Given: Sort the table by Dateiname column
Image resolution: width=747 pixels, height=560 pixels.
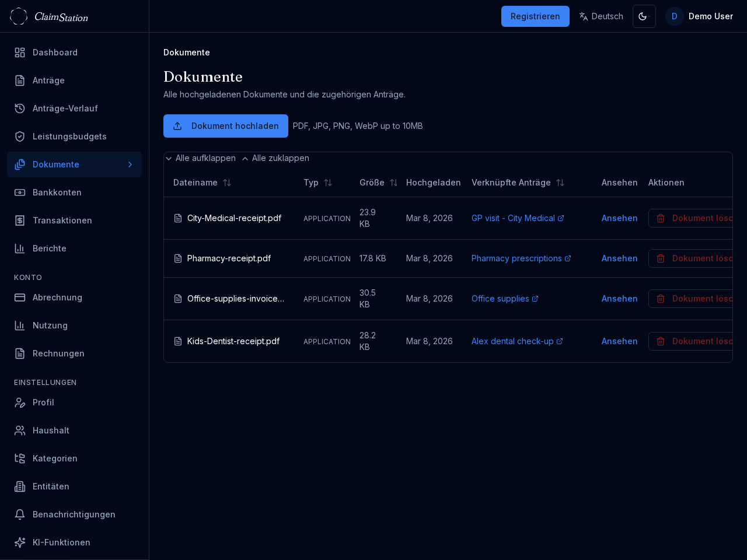Looking at the screenshot, I should tap(227, 183).
